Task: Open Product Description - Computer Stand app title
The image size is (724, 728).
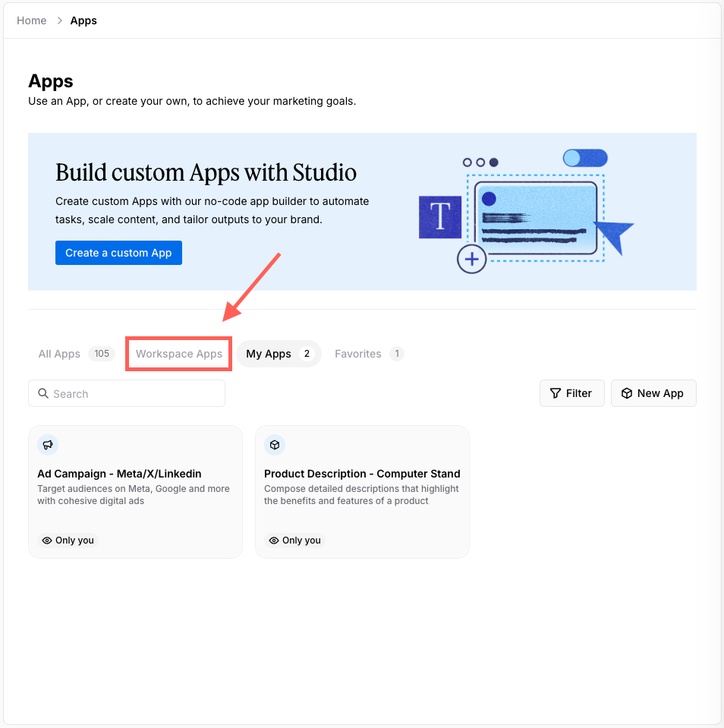Action: click(362, 474)
